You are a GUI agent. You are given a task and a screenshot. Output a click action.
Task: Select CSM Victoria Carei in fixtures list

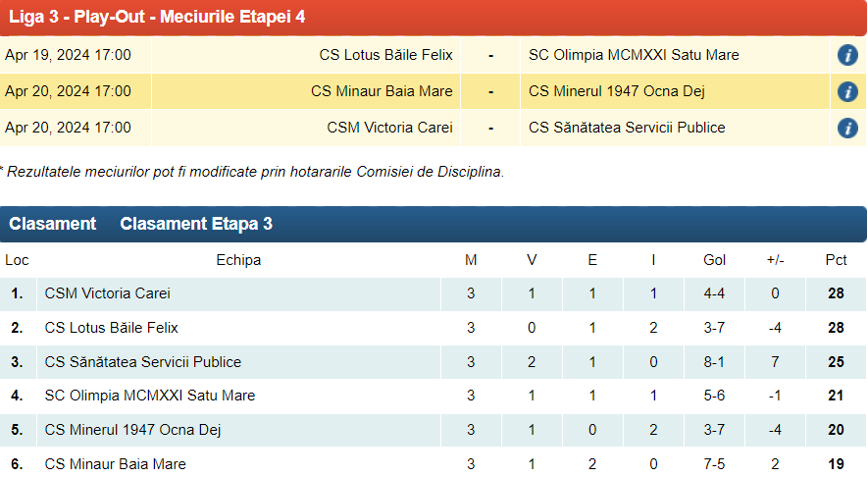389,128
